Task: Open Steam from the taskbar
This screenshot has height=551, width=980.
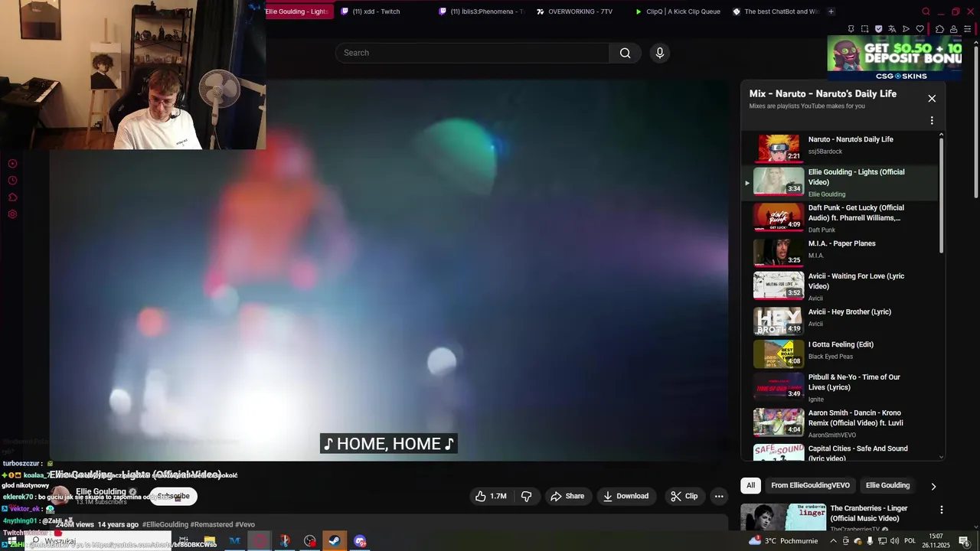Action: (335, 541)
